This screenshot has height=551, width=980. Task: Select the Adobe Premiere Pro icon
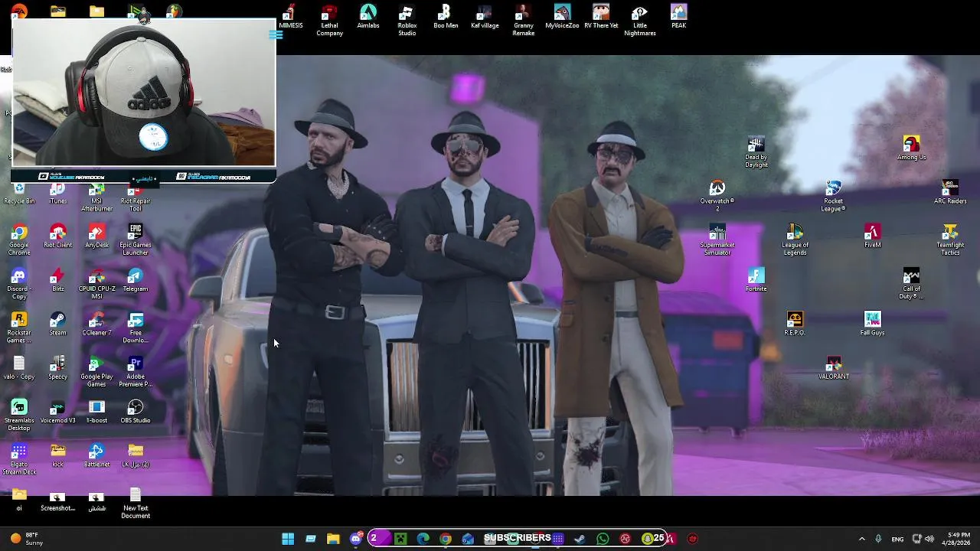[x=136, y=370]
